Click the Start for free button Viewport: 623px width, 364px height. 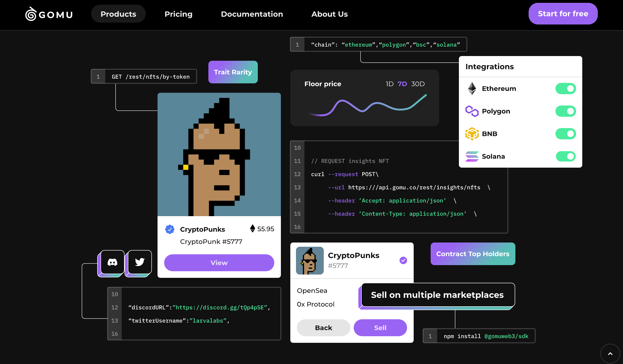pos(563,14)
